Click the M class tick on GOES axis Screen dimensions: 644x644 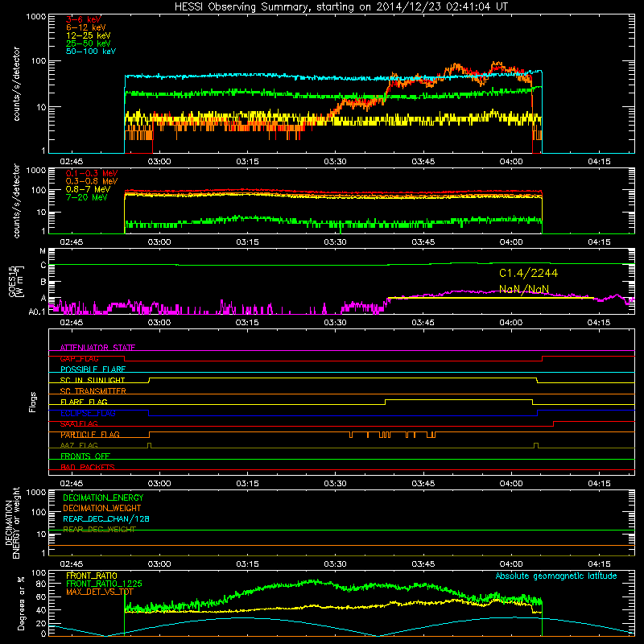coord(43,251)
